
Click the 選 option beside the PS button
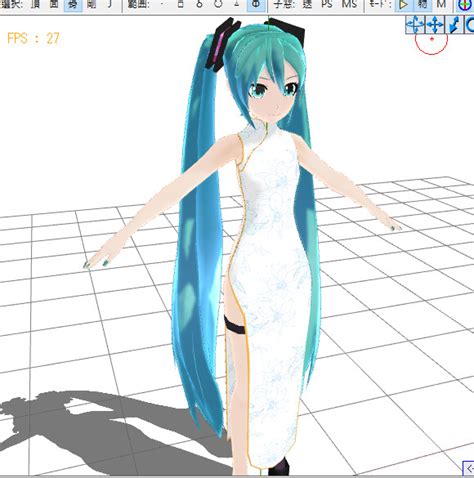307,5
